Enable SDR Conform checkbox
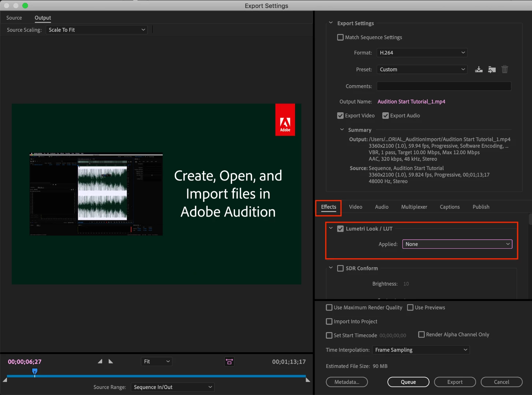 click(x=341, y=268)
